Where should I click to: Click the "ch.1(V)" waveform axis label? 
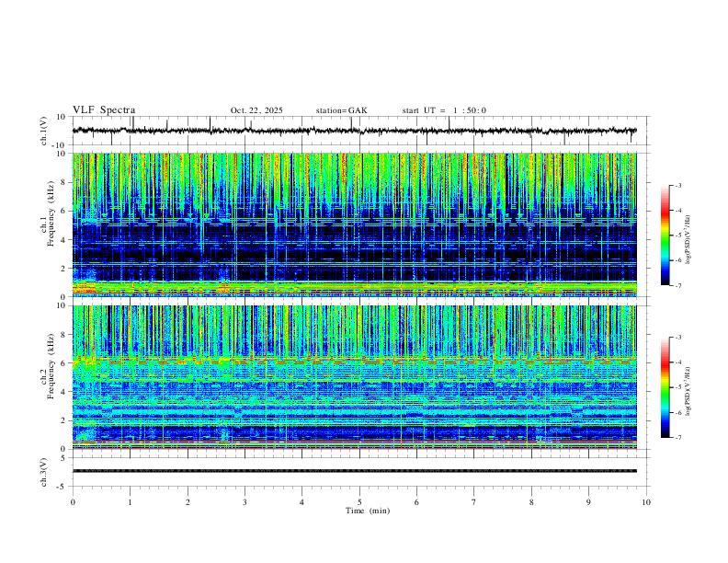pos(44,131)
